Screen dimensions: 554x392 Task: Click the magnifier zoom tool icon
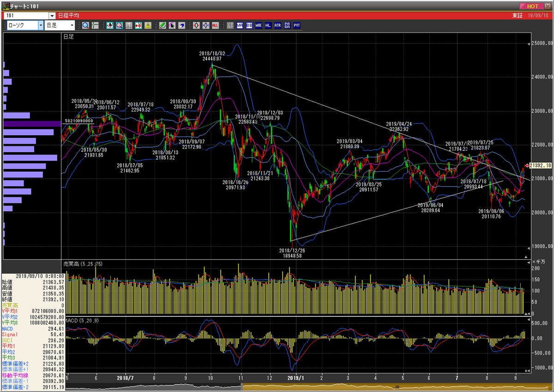[86, 25]
